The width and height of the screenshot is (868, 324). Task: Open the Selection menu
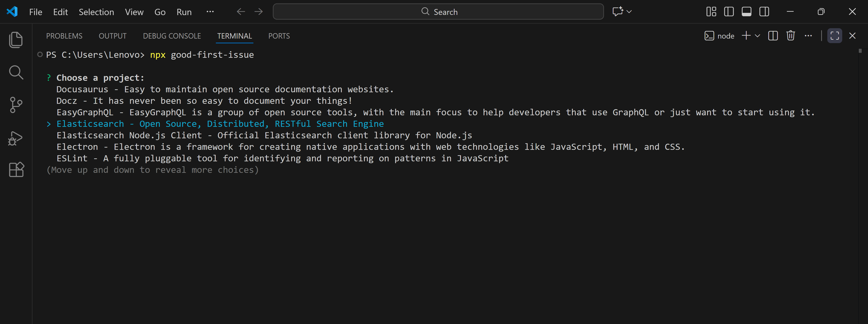click(96, 12)
